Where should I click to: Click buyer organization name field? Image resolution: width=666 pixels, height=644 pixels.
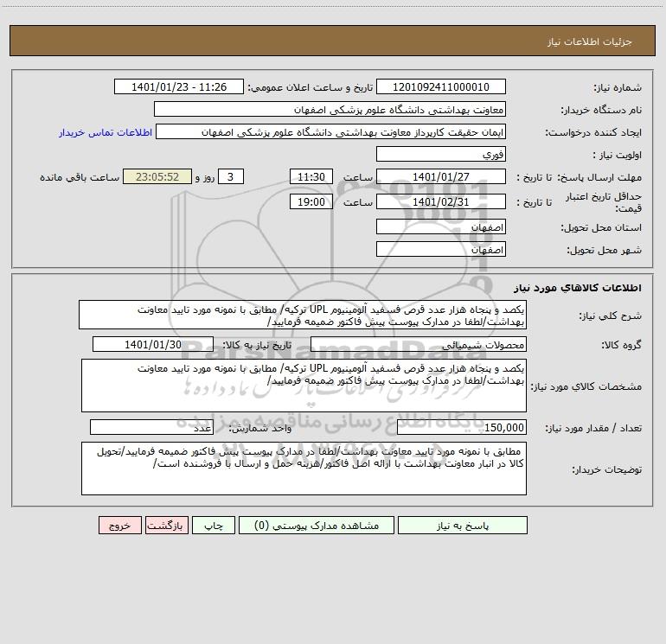tap(330, 110)
